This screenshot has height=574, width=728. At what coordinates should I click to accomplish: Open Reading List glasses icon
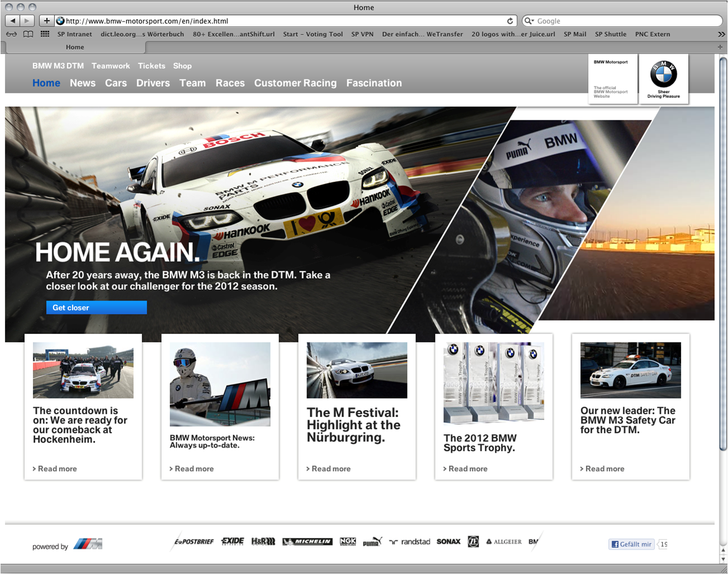click(11, 34)
